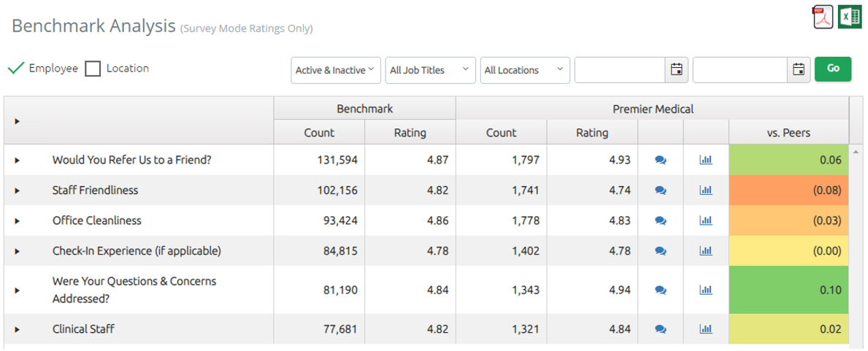Show chart for Check-In Experience row
Viewport: 868px width, 351px height.
[706, 251]
